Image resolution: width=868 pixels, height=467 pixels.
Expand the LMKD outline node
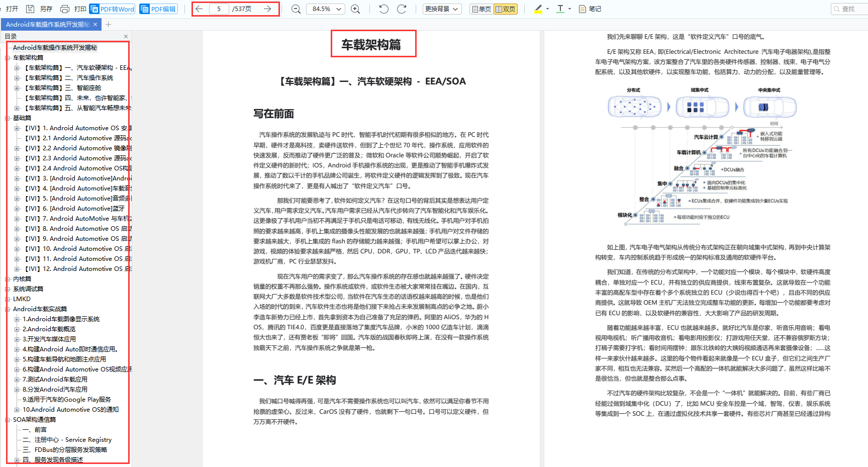8,299
